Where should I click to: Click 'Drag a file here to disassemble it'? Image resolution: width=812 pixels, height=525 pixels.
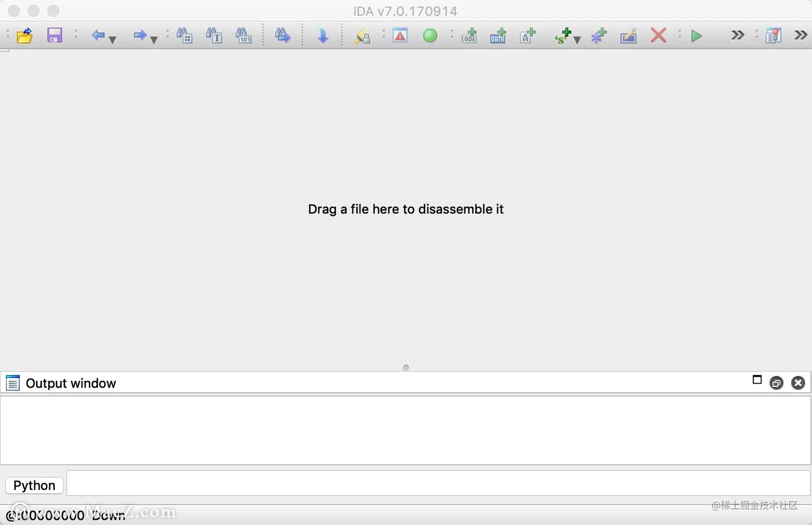(406, 209)
